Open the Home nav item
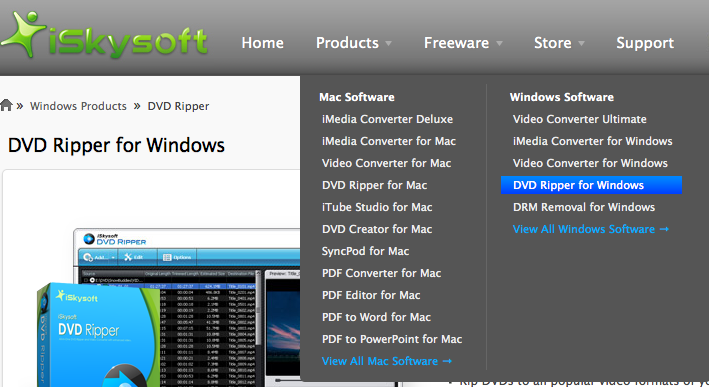The height and width of the screenshot is (387, 709). click(x=262, y=43)
